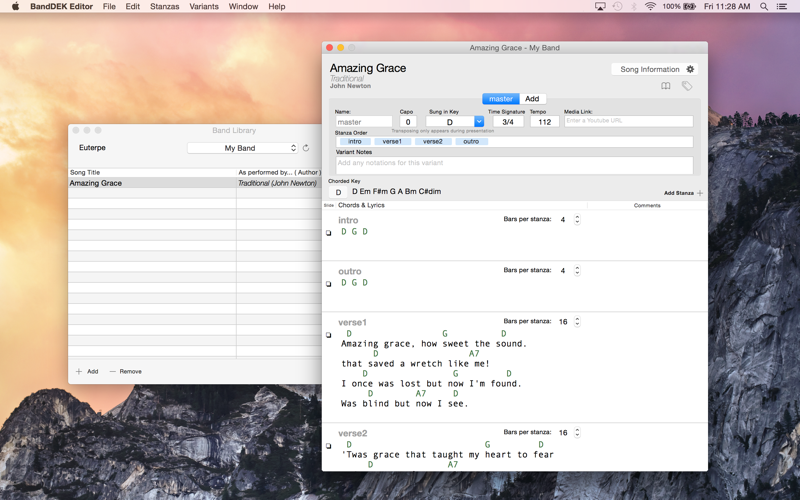Click the As performed by column header
The image size is (800, 500).
click(279, 172)
